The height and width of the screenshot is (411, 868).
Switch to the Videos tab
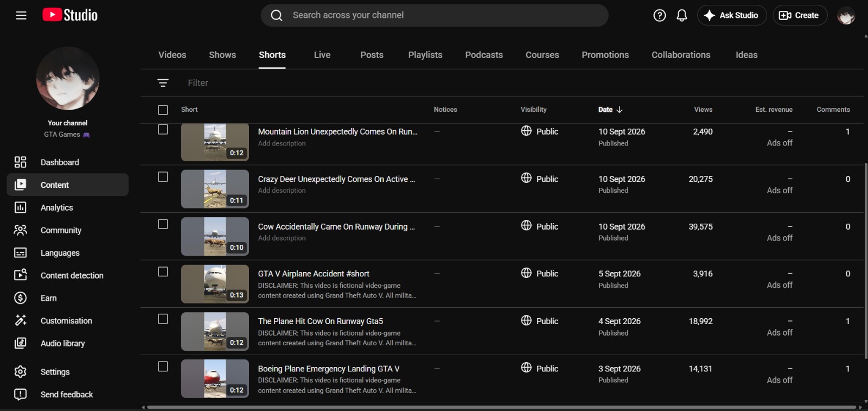[172, 55]
